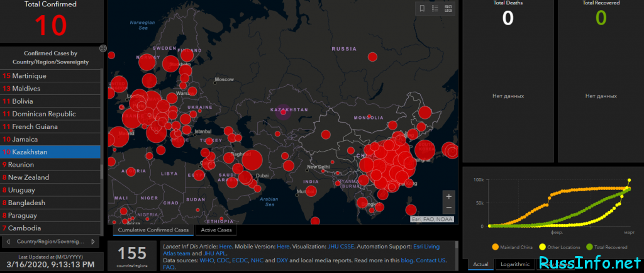Open the JHU APL link
644x273 pixels.
[x=215, y=253]
